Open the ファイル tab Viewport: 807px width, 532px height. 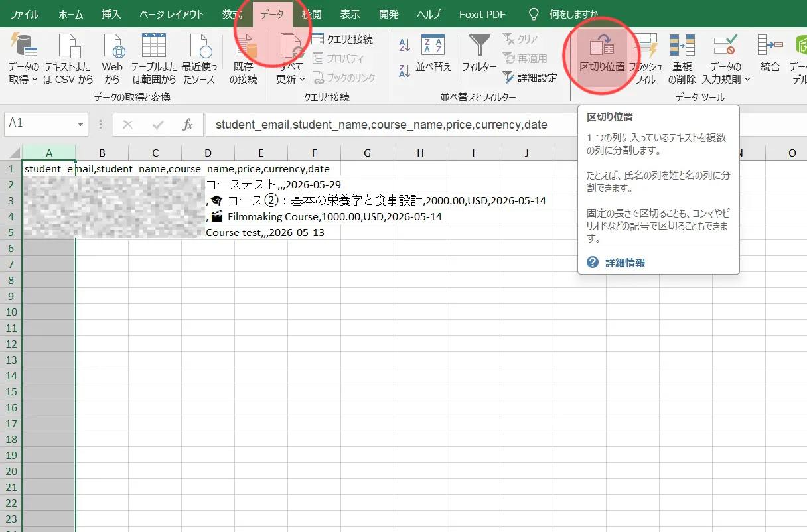(24, 14)
